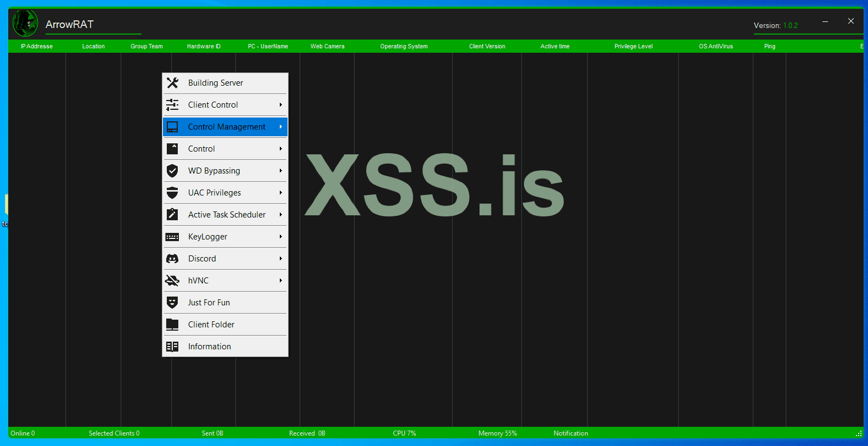Click the "Version: 1.0.2" label

pos(776,25)
